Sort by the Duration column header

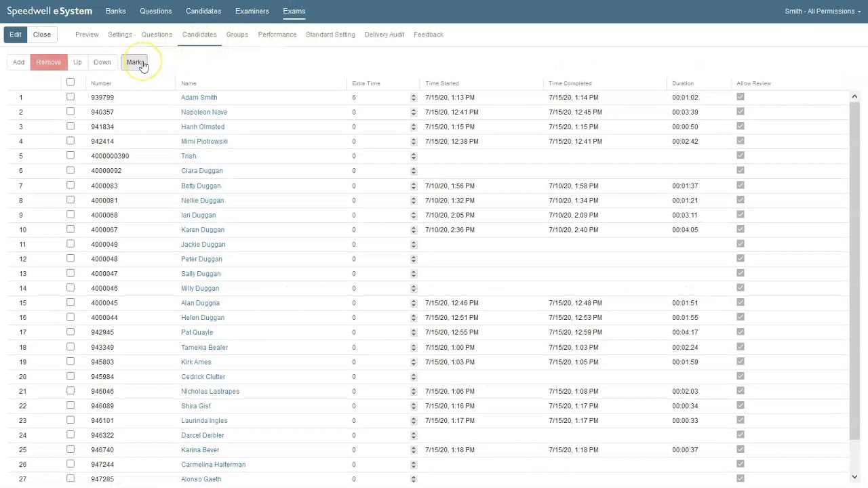coord(683,83)
